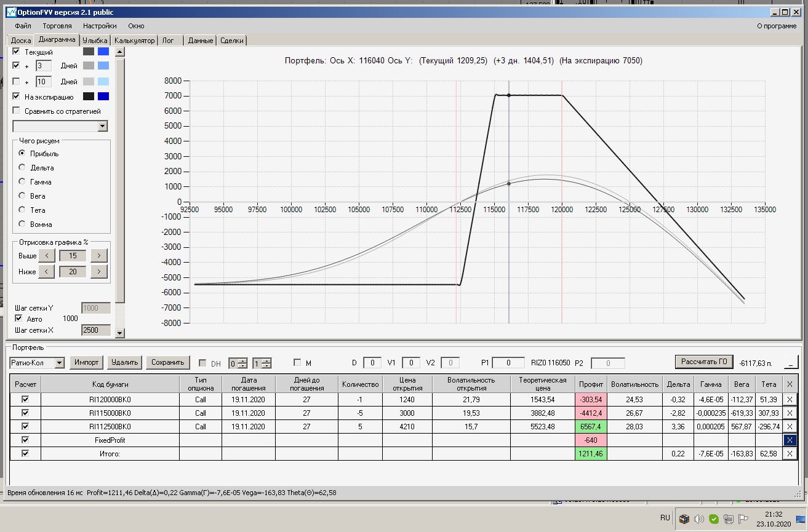Click the volume icon in the system tray
Viewport: 808px width, 532px height.
[698, 519]
